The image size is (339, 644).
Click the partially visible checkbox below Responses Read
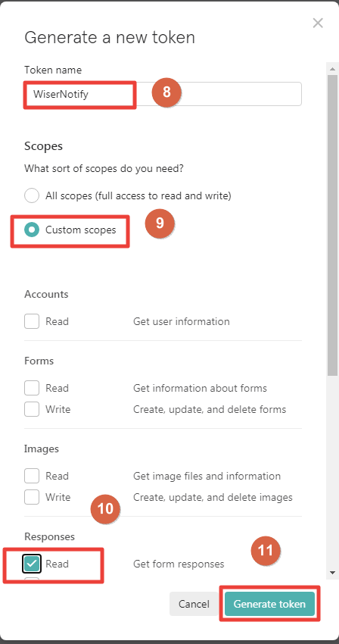click(x=32, y=579)
